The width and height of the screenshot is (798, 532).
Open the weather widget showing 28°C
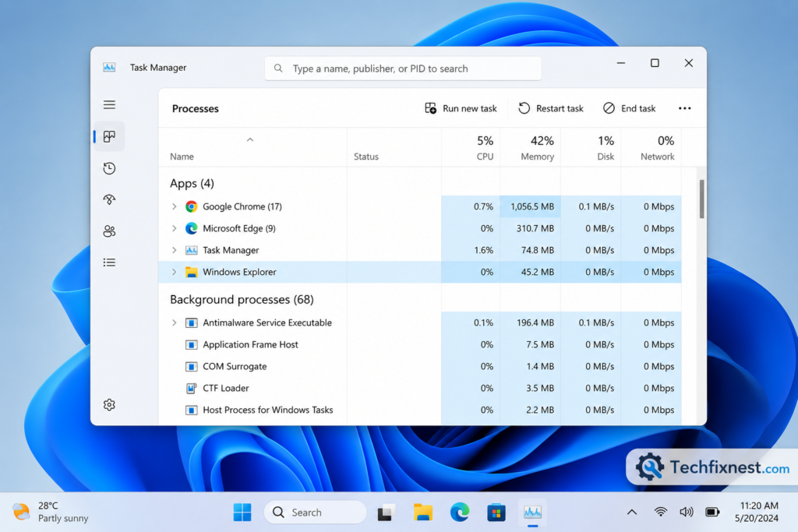point(50,513)
